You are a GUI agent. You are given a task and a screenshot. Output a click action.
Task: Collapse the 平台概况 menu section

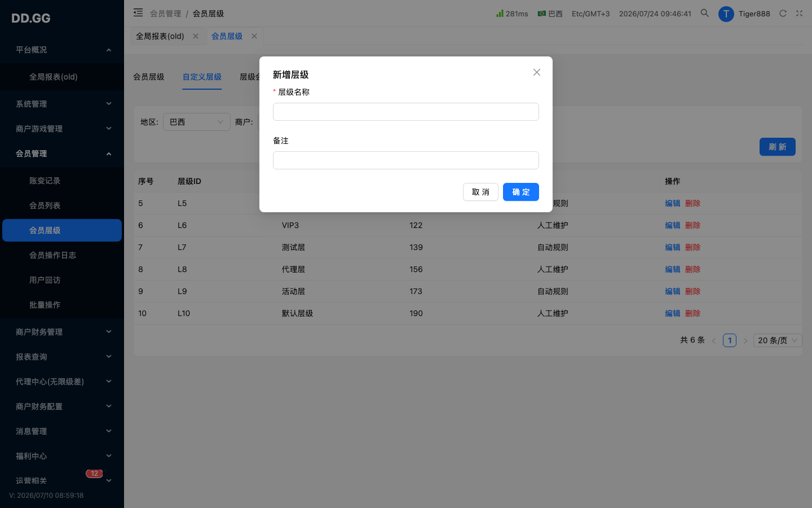click(x=62, y=50)
